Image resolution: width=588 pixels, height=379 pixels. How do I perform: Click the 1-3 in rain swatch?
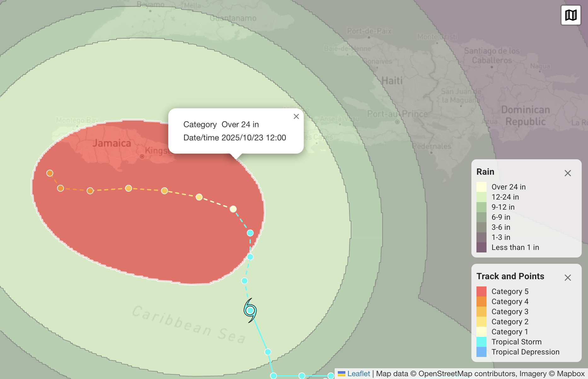(481, 237)
